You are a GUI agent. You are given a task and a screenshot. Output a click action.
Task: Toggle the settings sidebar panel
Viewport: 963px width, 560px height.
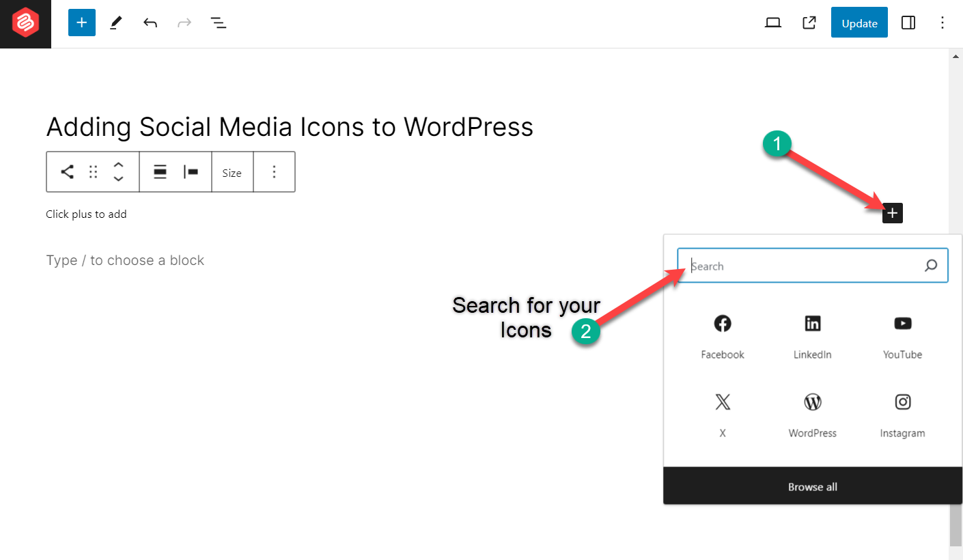tap(908, 22)
